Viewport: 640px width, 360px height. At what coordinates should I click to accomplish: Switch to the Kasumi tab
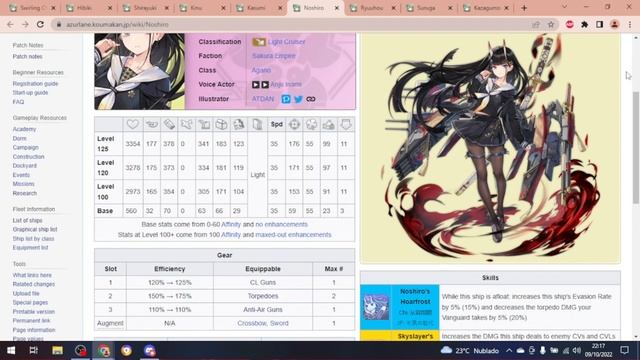point(259,8)
